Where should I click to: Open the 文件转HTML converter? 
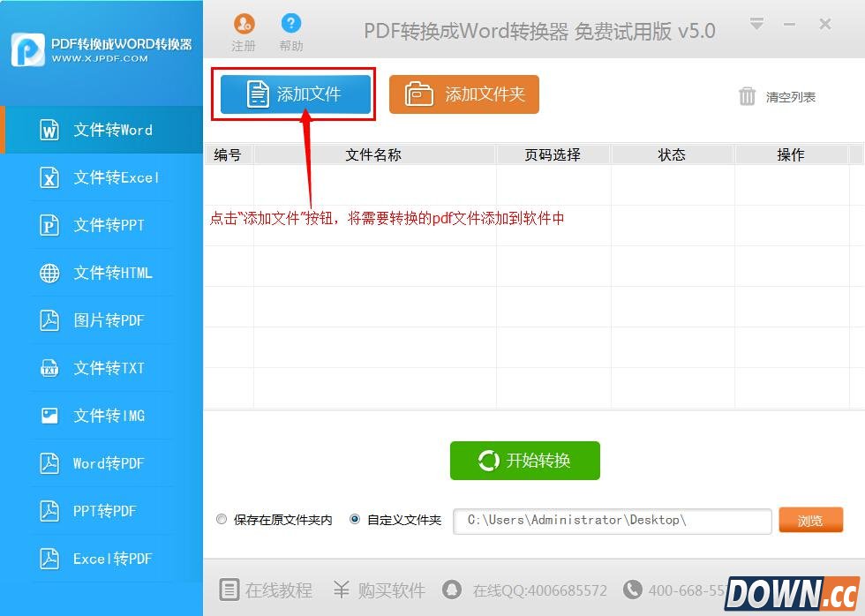click(102, 273)
